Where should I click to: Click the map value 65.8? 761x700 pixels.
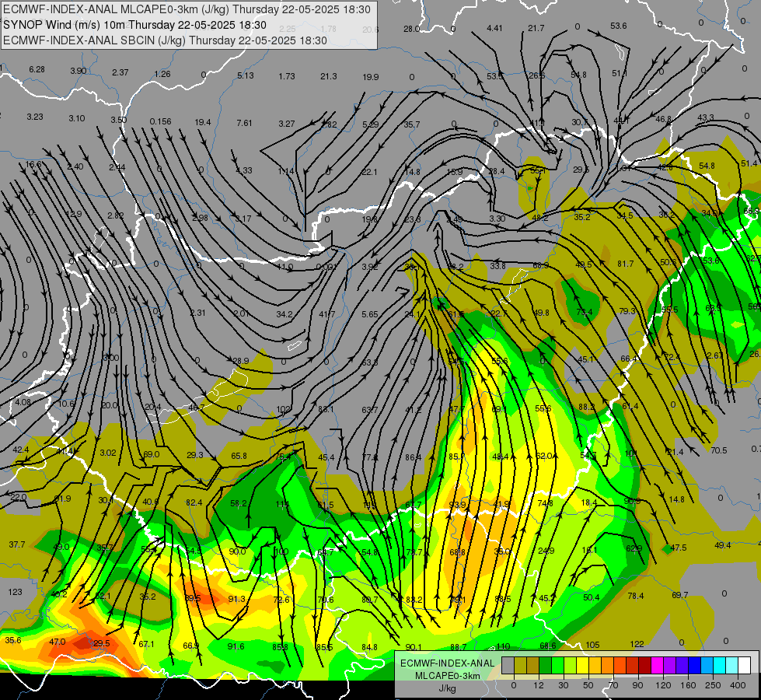pos(239,456)
